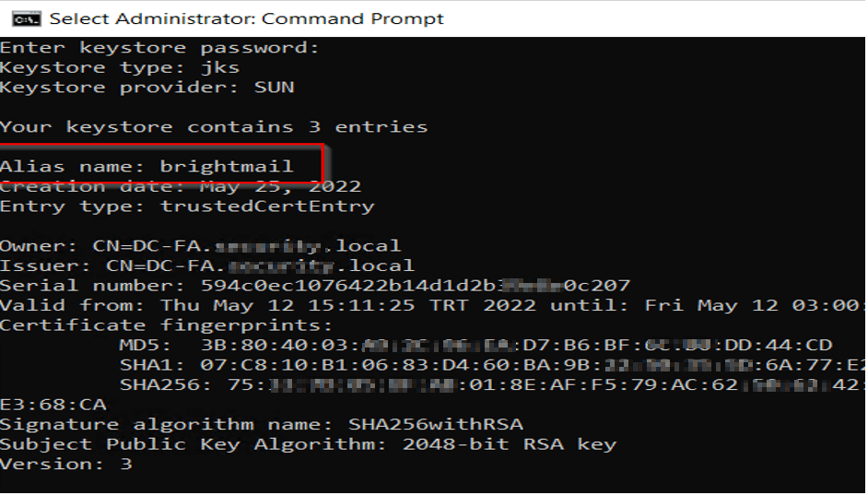Click the "Owner: CN=DC-FA" line

200,246
